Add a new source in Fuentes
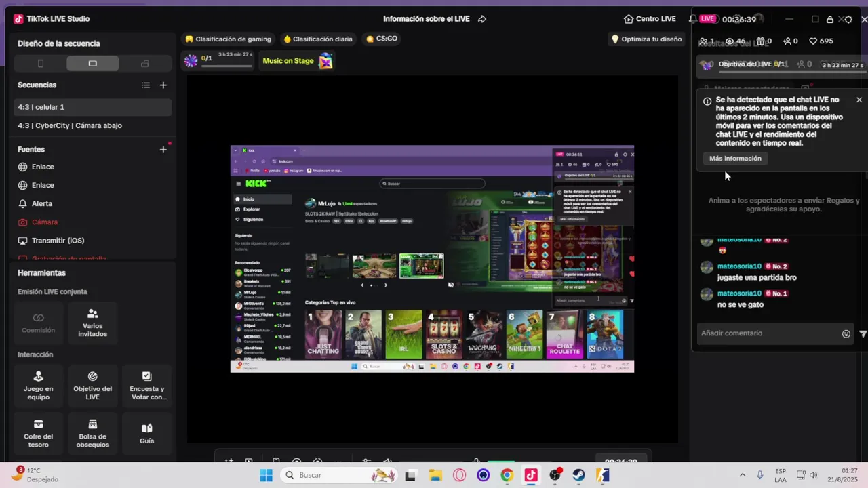 [163, 150]
